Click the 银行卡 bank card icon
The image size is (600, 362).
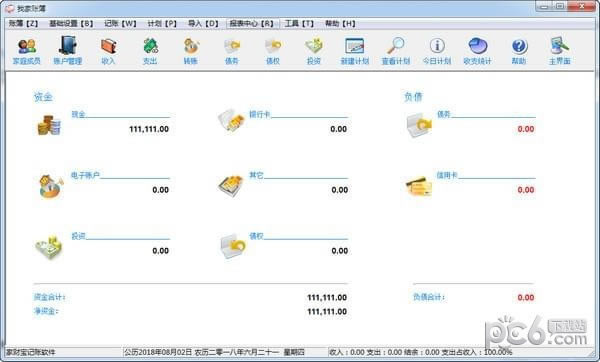(x=231, y=120)
